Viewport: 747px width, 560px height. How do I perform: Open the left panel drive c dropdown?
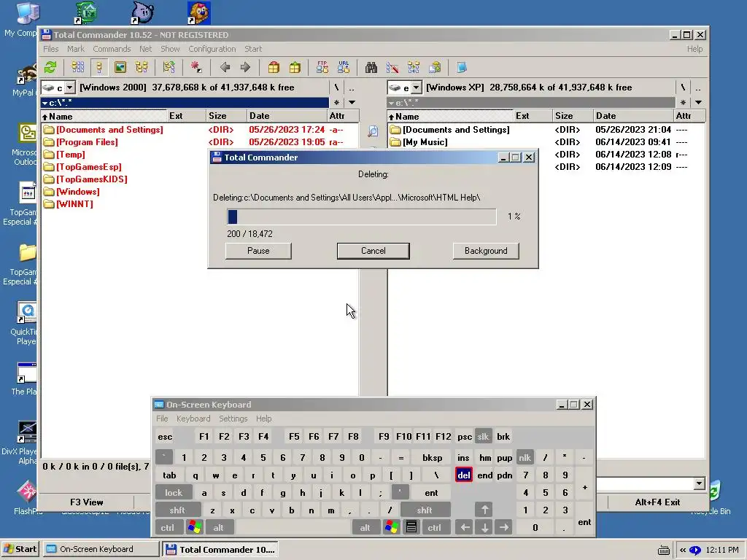[70, 87]
